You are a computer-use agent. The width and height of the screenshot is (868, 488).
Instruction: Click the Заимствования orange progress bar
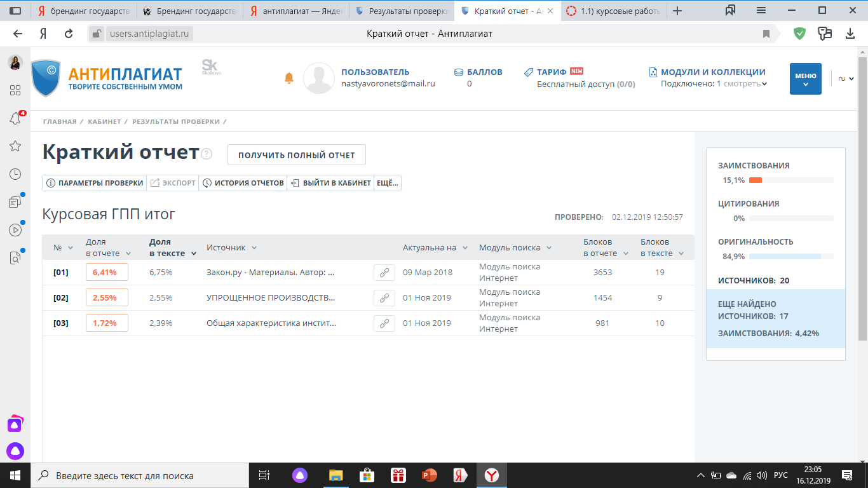790,180
